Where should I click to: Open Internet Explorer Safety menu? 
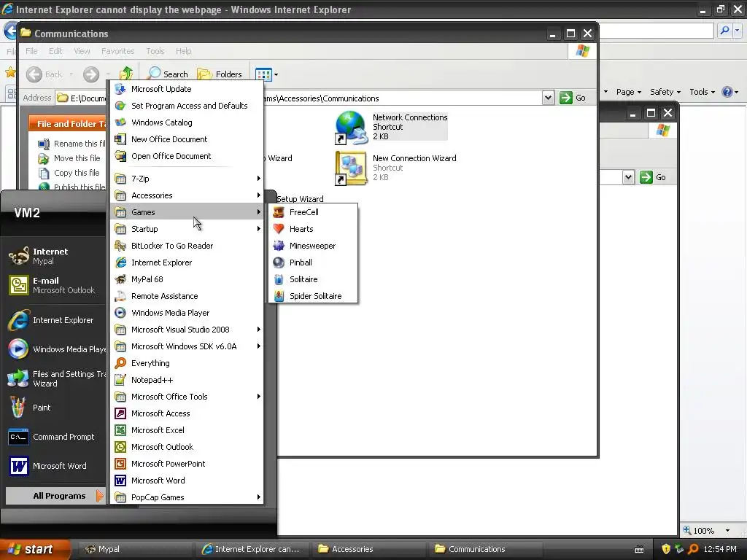(x=665, y=92)
